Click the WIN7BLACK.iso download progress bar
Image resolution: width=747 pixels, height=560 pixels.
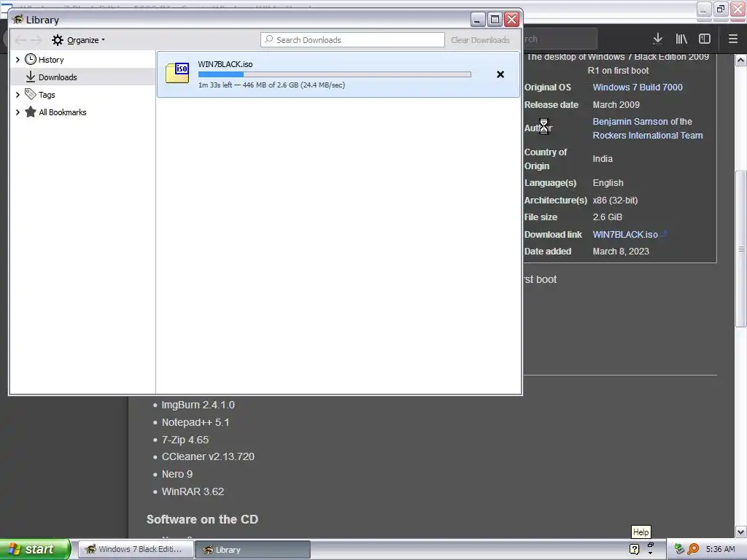pyautogui.click(x=334, y=74)
